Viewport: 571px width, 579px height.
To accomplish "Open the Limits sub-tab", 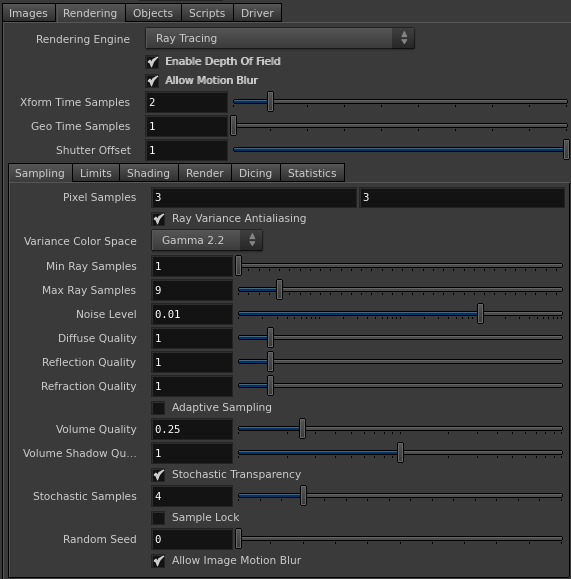I will [x=96, y=173].
